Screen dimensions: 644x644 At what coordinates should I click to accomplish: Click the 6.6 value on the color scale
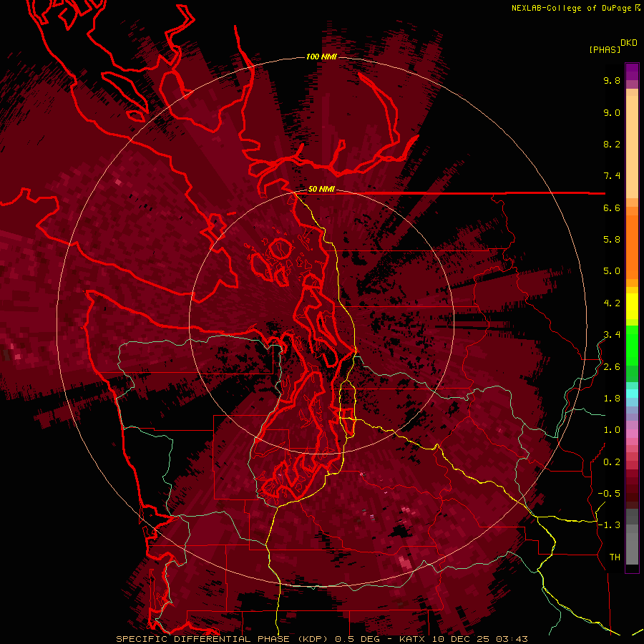[612, 208]
